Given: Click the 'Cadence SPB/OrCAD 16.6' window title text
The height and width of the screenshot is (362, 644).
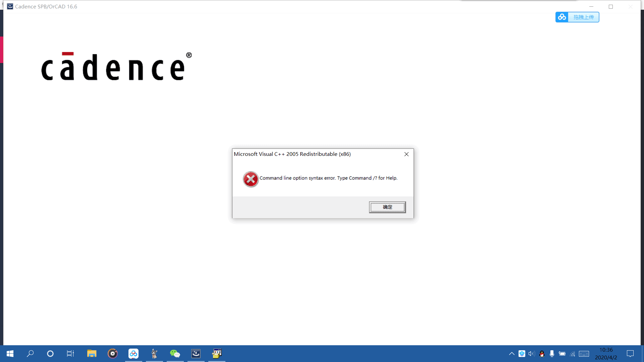Looking at the screenshot, I should pos(46,6).
